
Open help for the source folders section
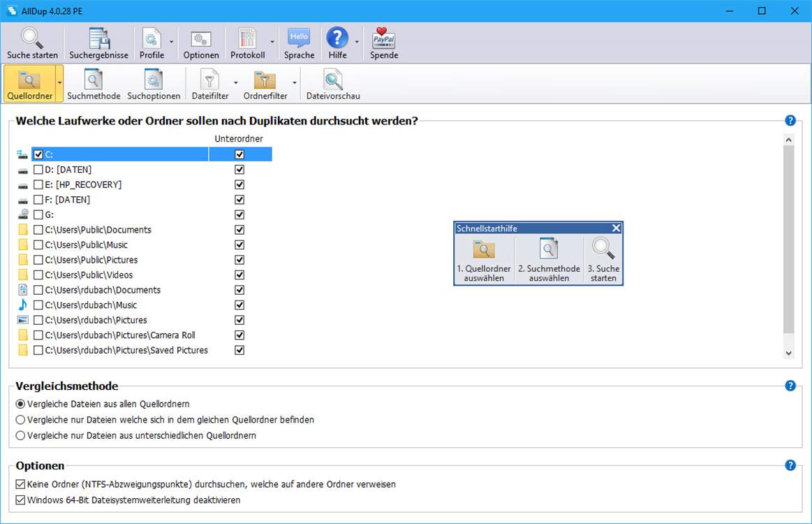790,120
